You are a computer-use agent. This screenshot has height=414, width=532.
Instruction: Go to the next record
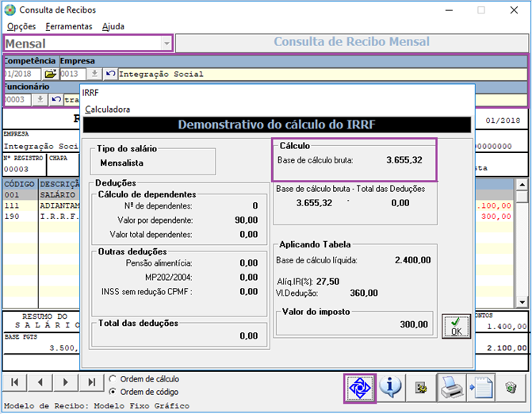pos(66,382)
